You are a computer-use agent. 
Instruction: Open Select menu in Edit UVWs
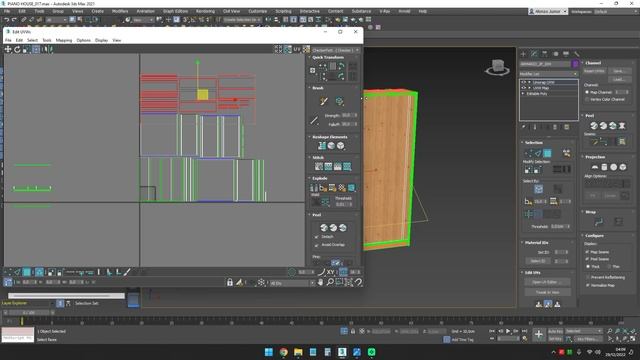[x=32, y=40]
